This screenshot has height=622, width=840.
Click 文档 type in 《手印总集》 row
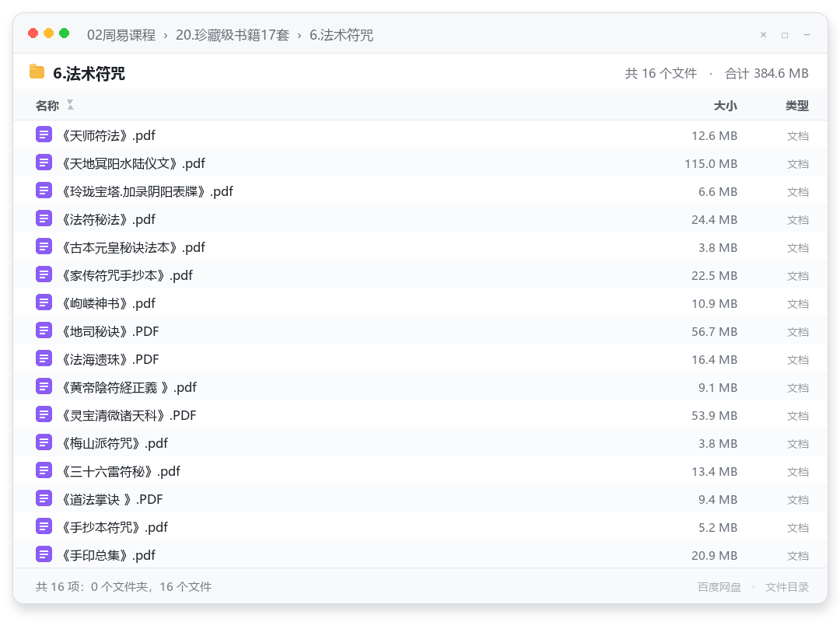click(x=798, y=556)
